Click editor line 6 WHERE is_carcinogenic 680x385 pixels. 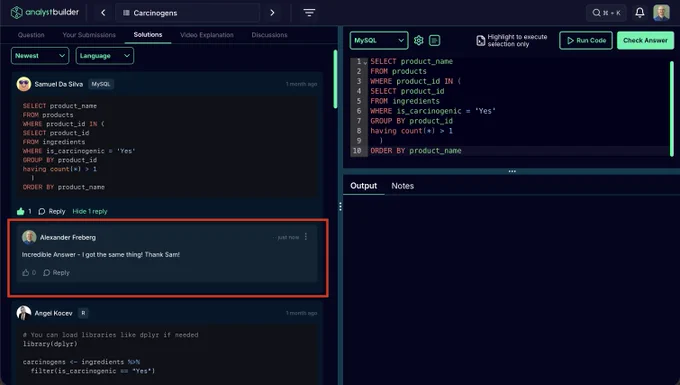point(433,111)
